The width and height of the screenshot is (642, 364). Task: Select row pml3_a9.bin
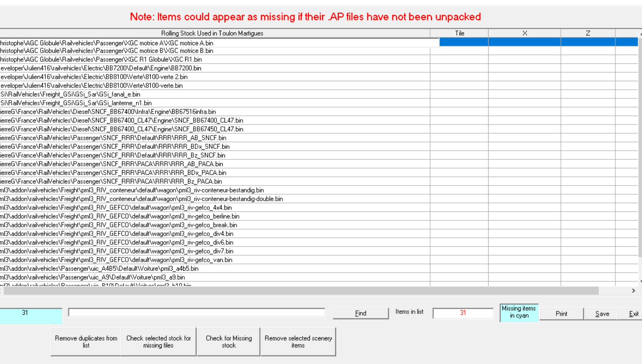coord(215,277)
